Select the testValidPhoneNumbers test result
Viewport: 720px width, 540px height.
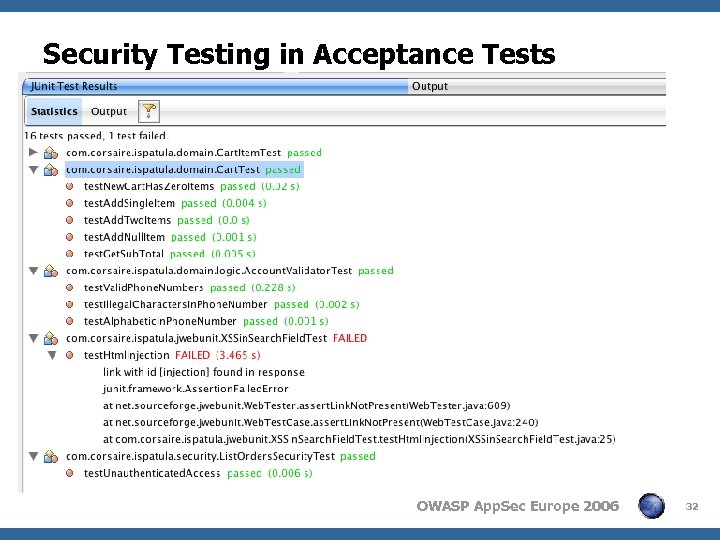143,288
